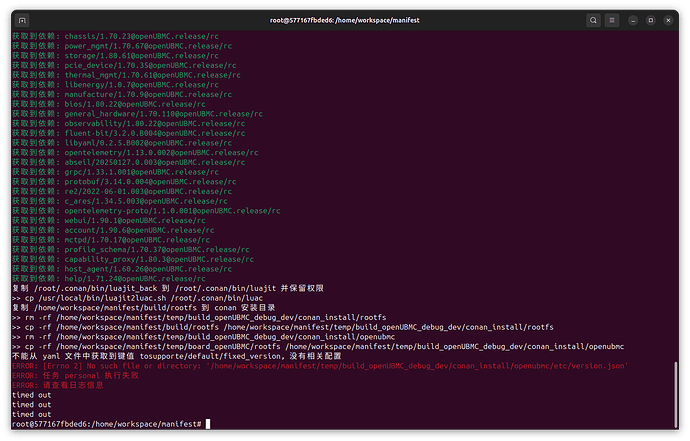Click the first timed out line
The image size is (690, 441).
(x=32, y=395)
